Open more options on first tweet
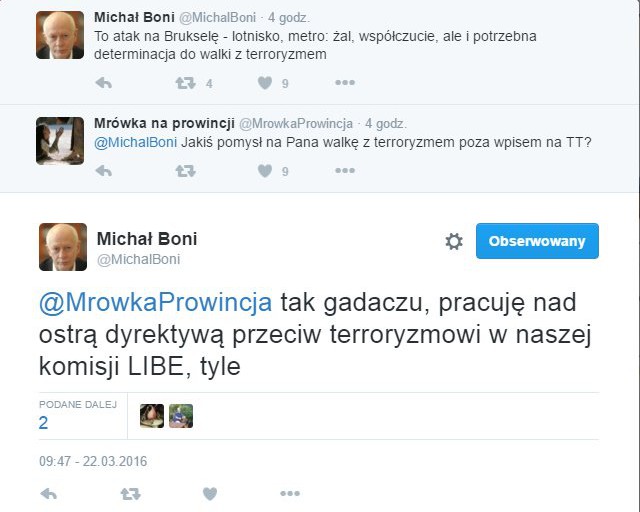 pyautogui.click(x=345, y=84)
